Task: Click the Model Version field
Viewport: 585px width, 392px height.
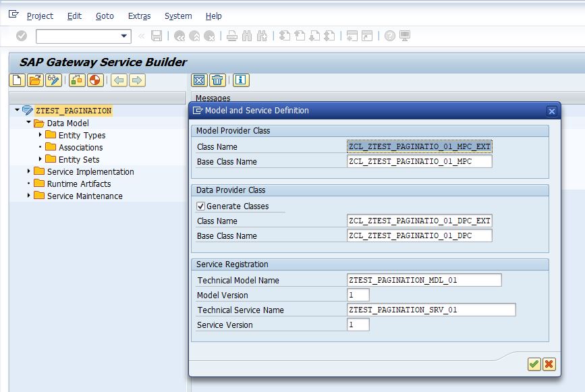Action: (358, 295)
